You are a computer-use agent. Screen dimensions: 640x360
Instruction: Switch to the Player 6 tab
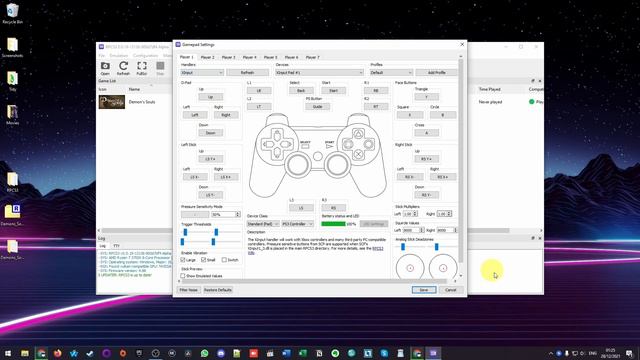coord(291,57)
